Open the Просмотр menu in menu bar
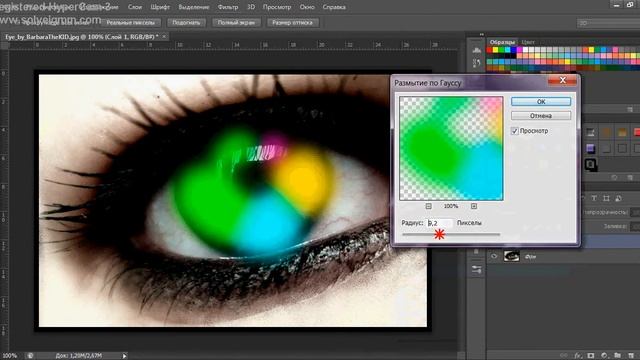640x360 pixels. [x=277, y=7]
